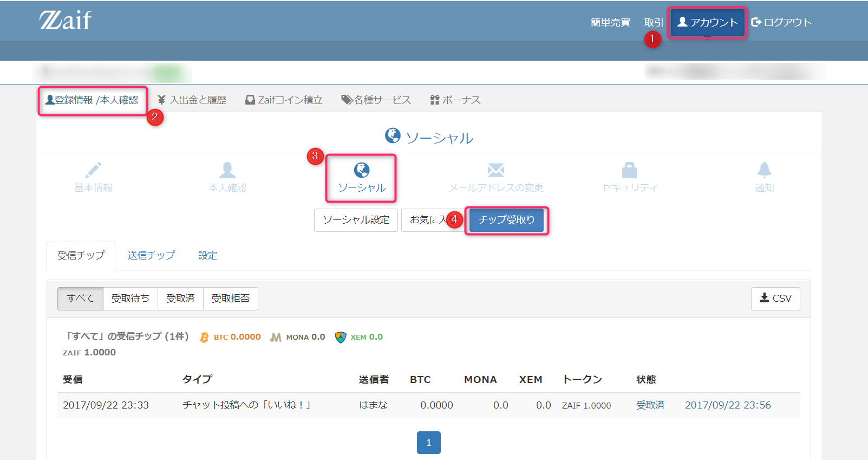Click lock icon for セキュリティ
Viewport: 868px width, 460px height.
[630, 170]
